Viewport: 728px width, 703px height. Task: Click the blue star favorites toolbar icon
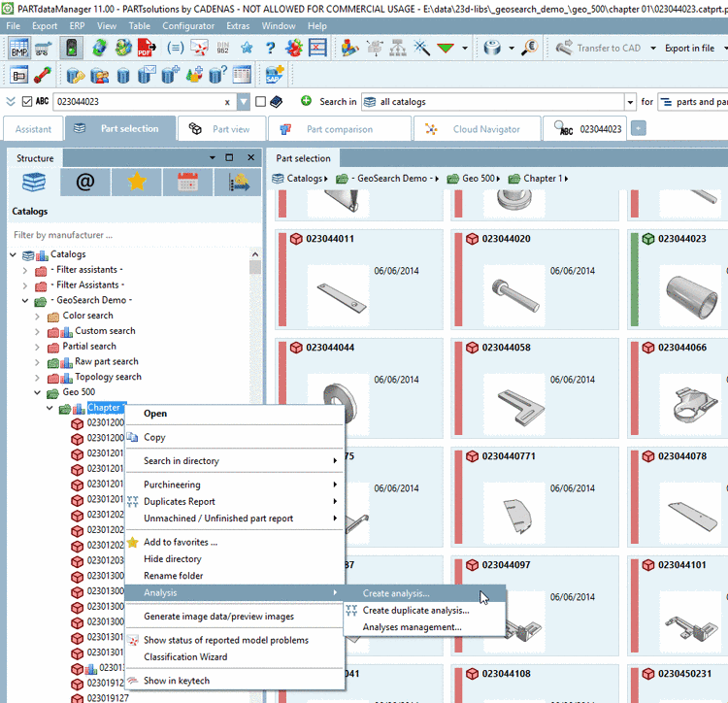point(247,48)
